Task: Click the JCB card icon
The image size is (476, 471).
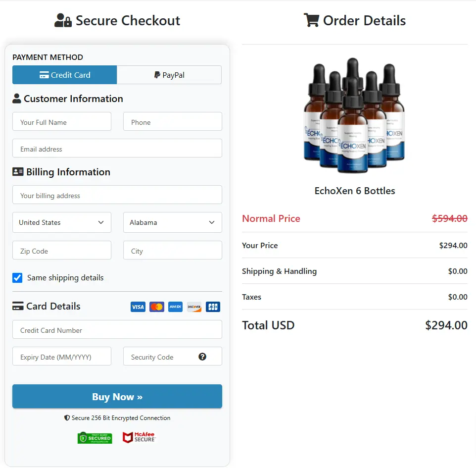Action: 213,307
